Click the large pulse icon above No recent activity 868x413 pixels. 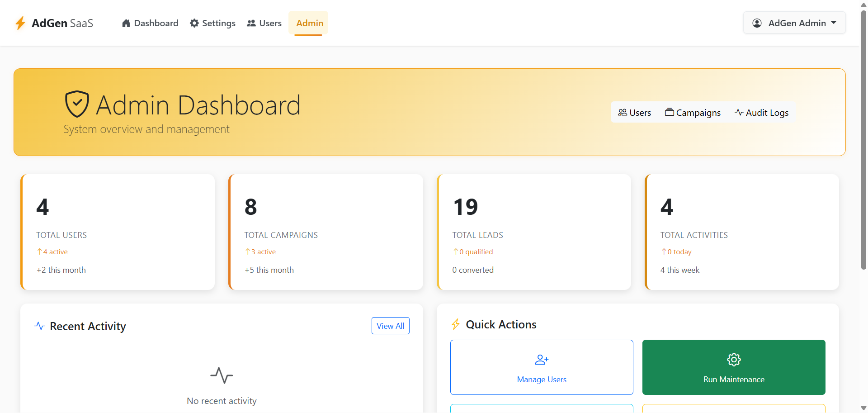[x=222, y=375]
